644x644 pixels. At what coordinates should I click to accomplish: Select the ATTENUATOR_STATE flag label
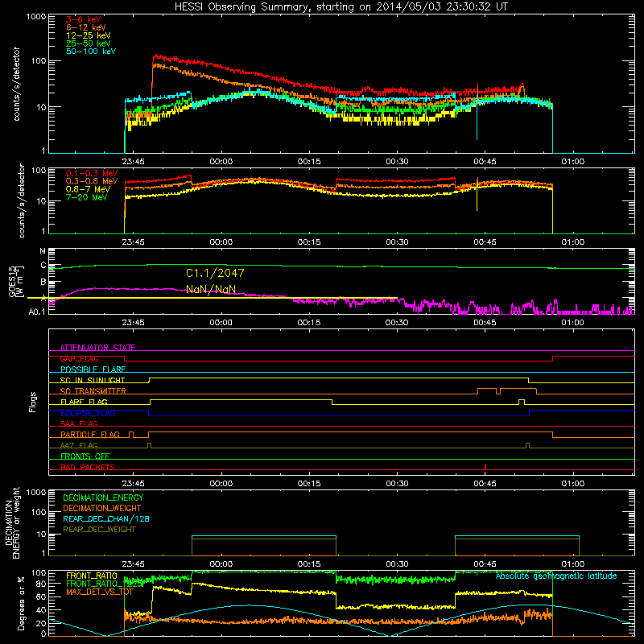[x=97, y=348]
